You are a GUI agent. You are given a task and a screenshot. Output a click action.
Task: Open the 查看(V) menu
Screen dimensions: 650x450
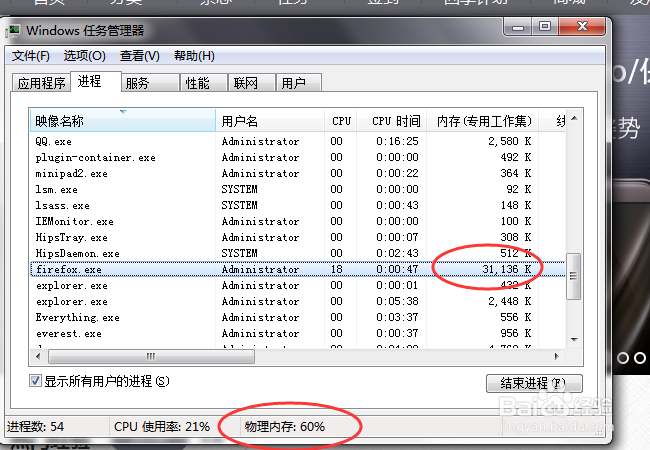[x=140, y=56]
